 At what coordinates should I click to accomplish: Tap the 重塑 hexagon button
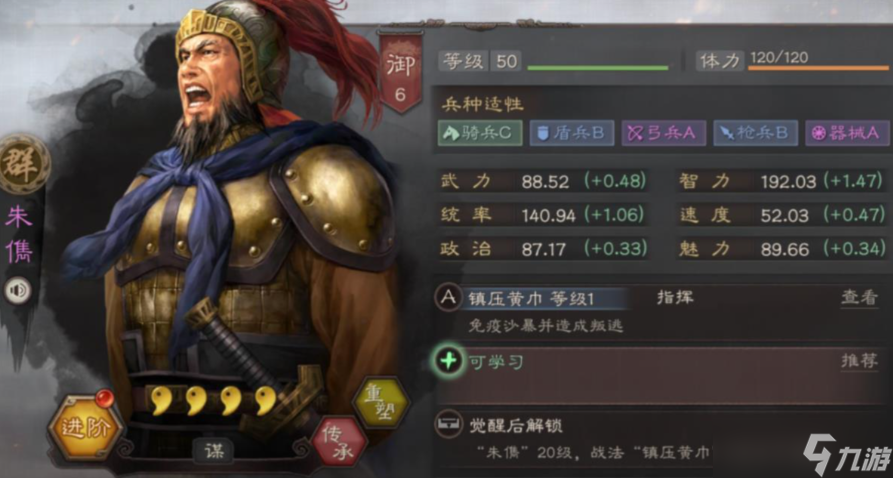point(381,403)
